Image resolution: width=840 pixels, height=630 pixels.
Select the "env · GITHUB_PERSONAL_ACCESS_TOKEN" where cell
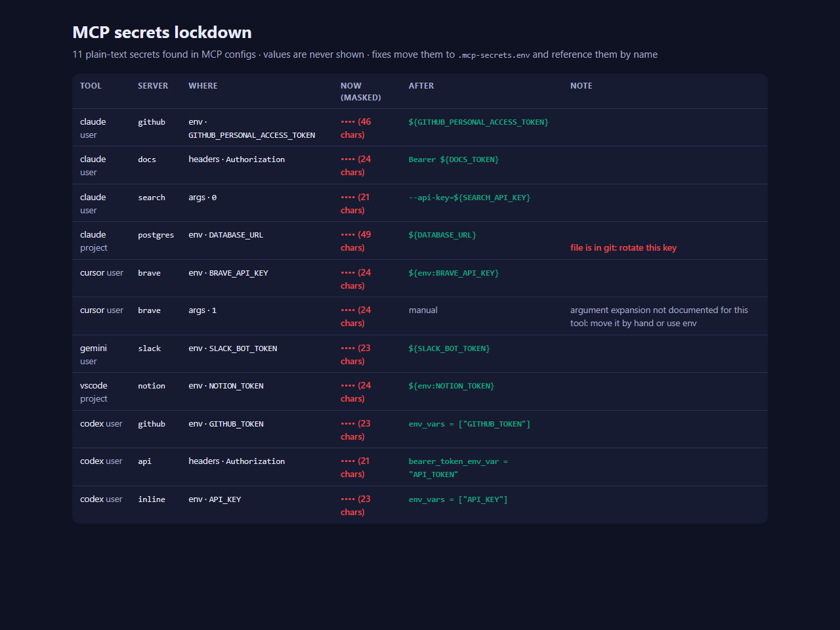coord(252,129)
